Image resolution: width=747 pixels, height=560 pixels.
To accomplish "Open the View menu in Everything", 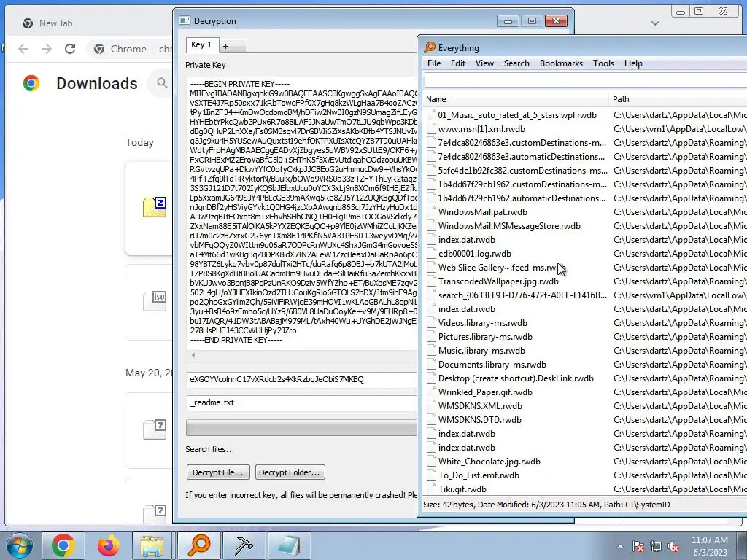I will (484, 63).
